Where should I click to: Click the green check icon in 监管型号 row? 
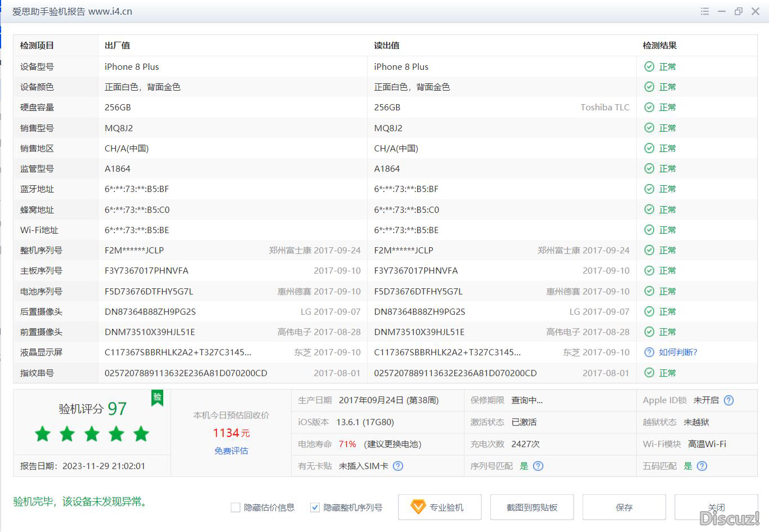point(649,168)
